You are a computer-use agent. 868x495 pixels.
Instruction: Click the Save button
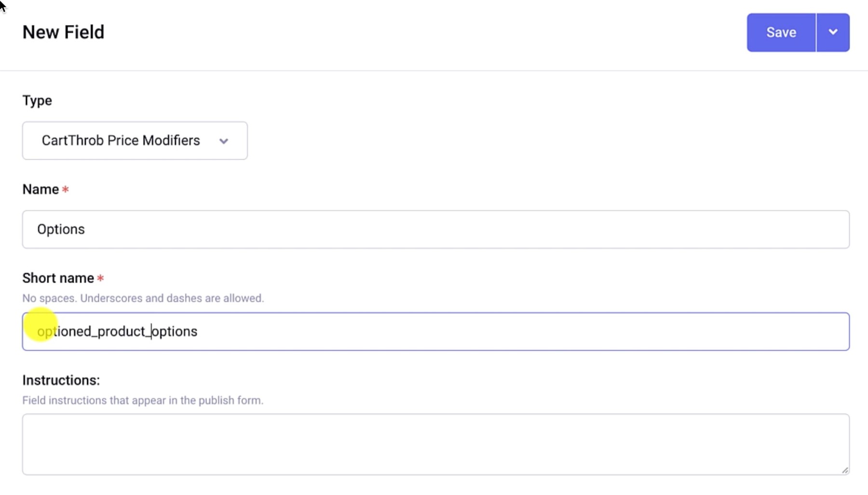781,32
